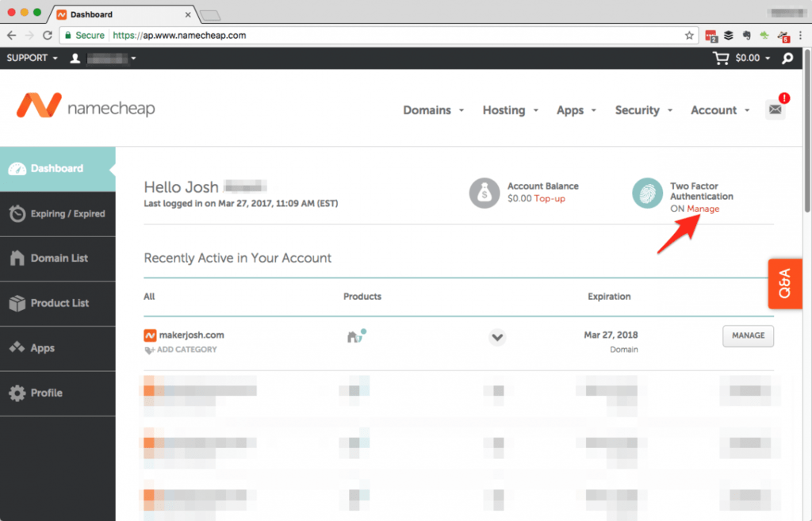Bookmark page with the star icon

pyautogui.click(x=689, y=35)
